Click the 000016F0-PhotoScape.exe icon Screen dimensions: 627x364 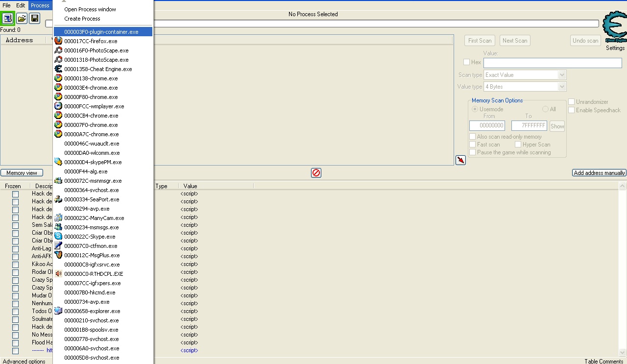58,50
